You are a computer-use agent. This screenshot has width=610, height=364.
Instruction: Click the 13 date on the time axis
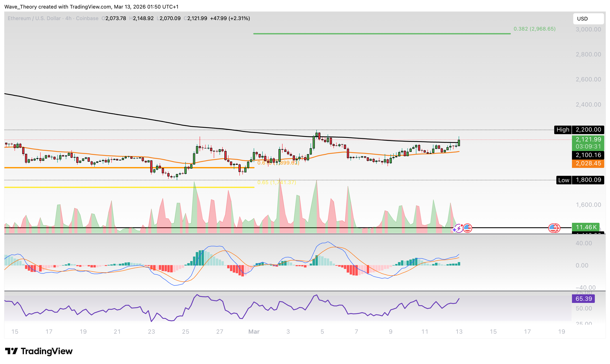(459, 332)
